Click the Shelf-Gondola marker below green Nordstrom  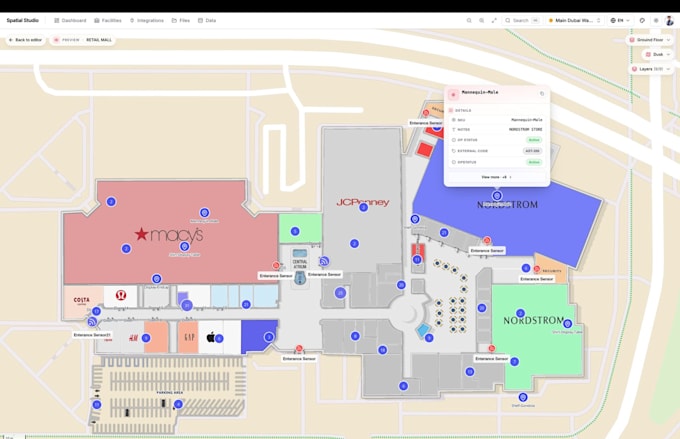523,397
